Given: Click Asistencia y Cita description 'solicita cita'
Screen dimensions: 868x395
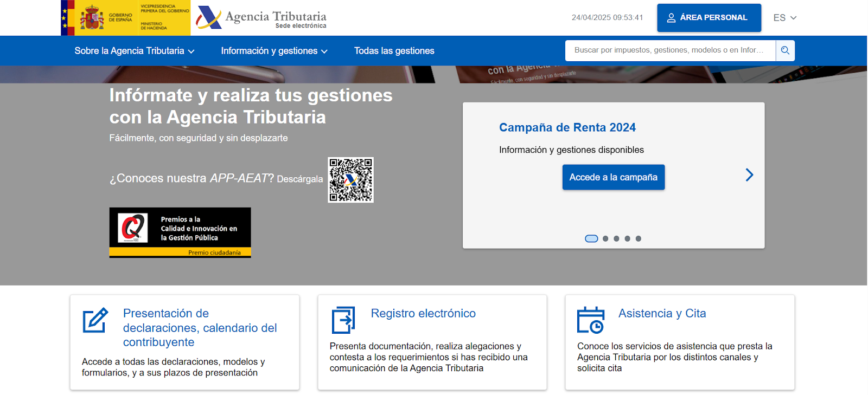Looking at the screenshot, I should coord(675,357).
